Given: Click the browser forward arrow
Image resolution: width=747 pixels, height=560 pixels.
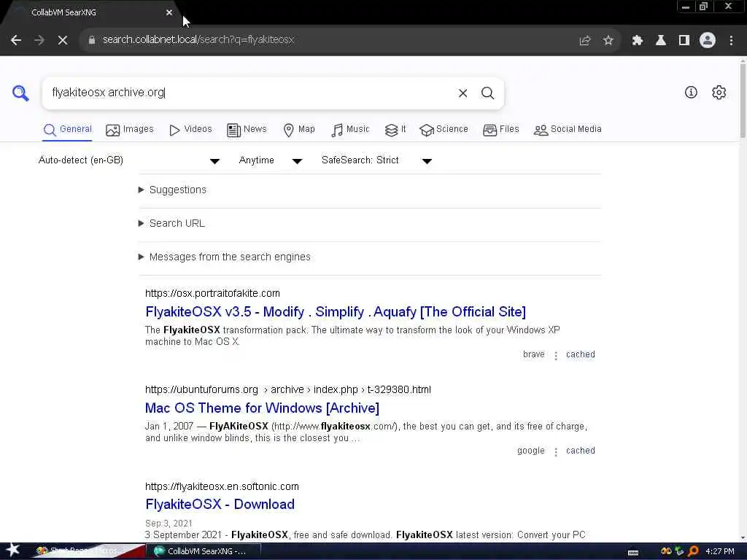Looking at the screenshot, I should click(x=39, y=41).
